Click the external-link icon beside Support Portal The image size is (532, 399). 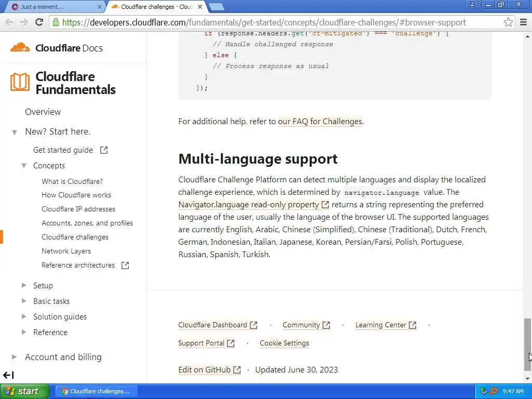231,343
